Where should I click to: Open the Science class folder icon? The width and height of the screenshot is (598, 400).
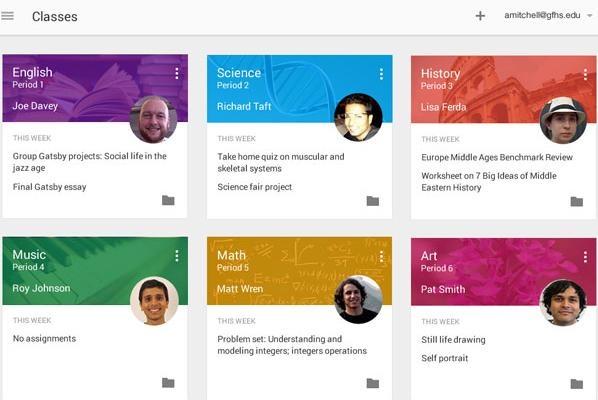point(373,201)
